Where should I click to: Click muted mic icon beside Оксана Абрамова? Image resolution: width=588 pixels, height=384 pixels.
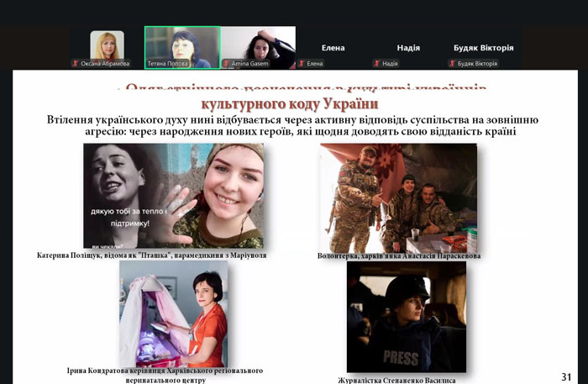(x=75, y=63)
